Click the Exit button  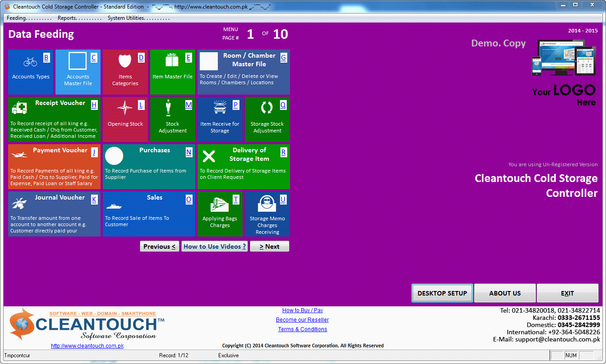(568, 293)
